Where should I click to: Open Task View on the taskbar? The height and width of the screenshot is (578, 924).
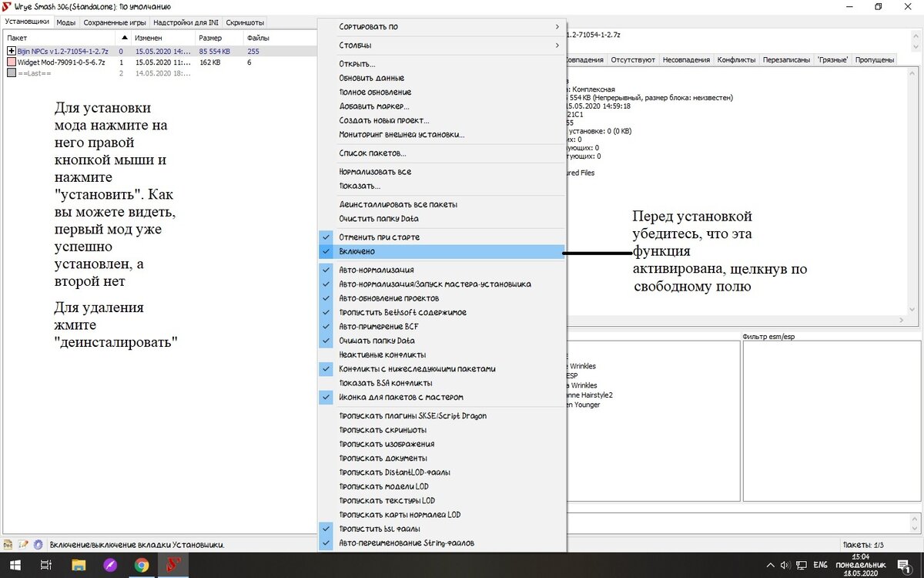pyautogui.click(x=46, y=565)
